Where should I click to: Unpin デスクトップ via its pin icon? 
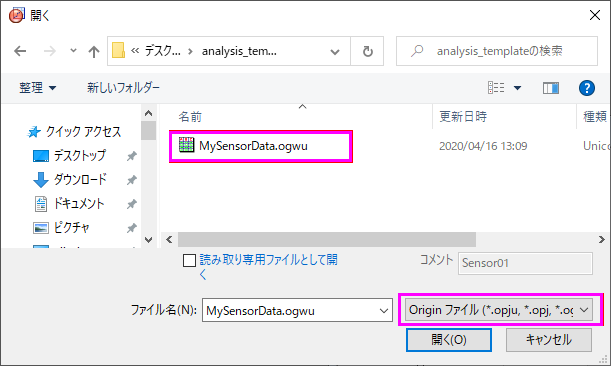click(x=132, y=156)
